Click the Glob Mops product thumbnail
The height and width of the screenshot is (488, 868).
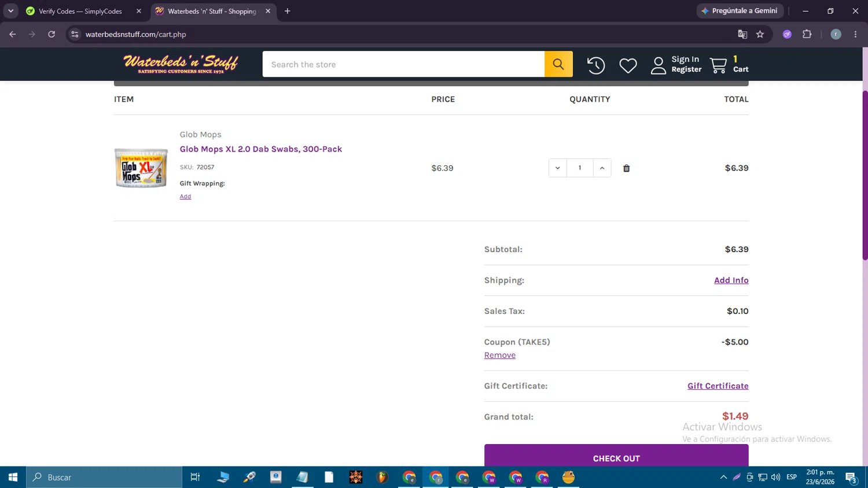tap(141, 168)
